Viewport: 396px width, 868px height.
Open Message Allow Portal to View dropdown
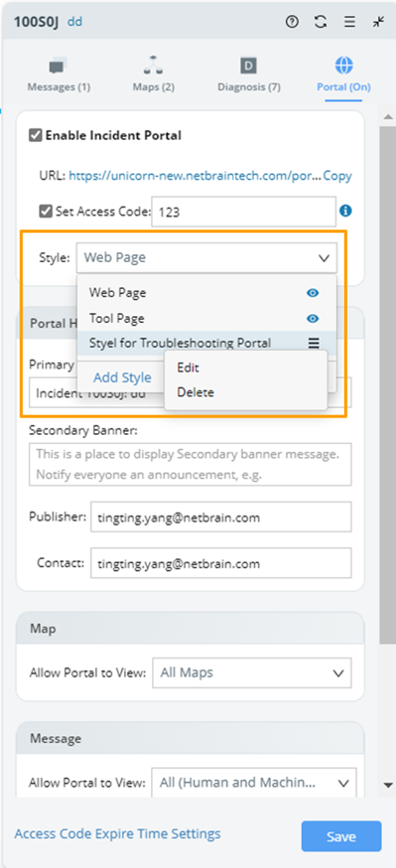tap(254, 783)
